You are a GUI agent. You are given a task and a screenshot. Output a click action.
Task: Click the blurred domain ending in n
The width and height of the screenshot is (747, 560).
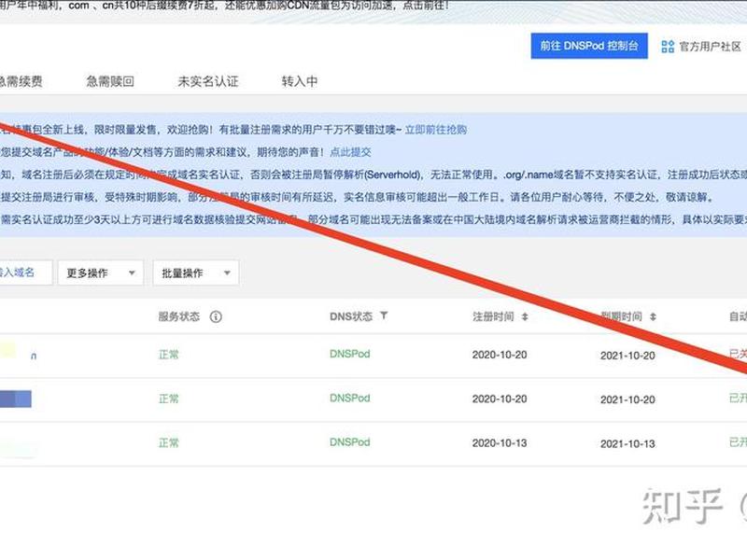pos(18,352)
